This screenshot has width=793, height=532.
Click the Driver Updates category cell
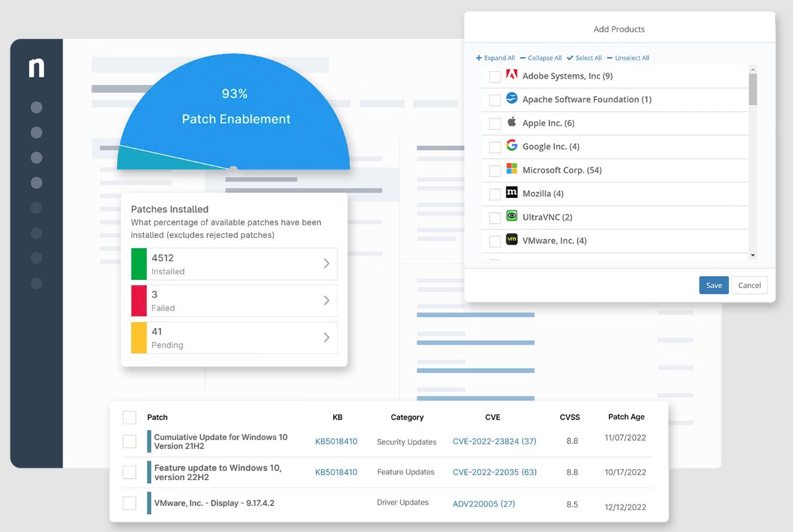[x=403, y=503]
